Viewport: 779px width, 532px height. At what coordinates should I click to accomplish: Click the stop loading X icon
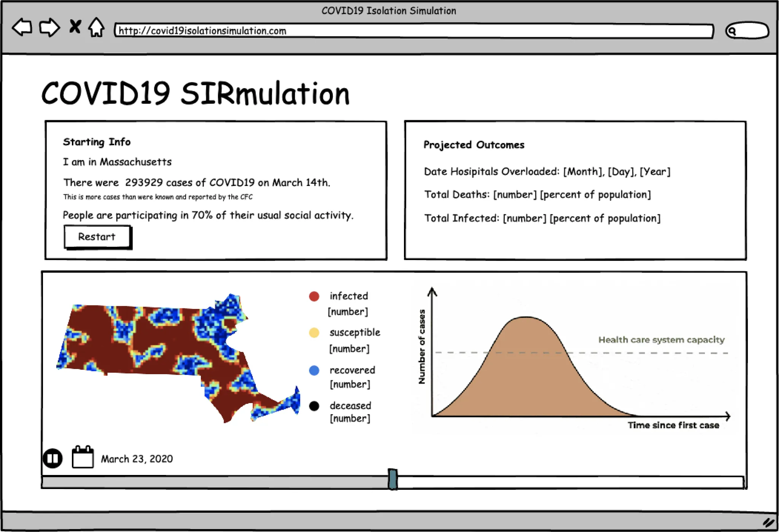click(75, 27)
